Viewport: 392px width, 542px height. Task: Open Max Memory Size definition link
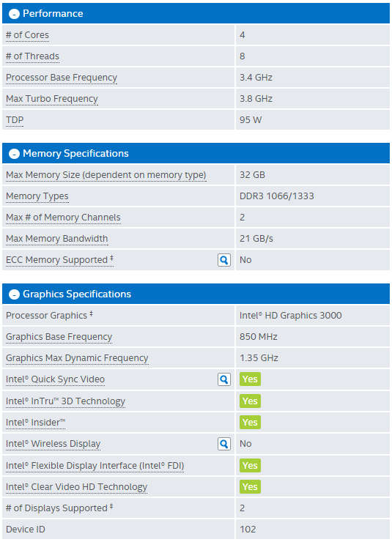coord(106,175)
